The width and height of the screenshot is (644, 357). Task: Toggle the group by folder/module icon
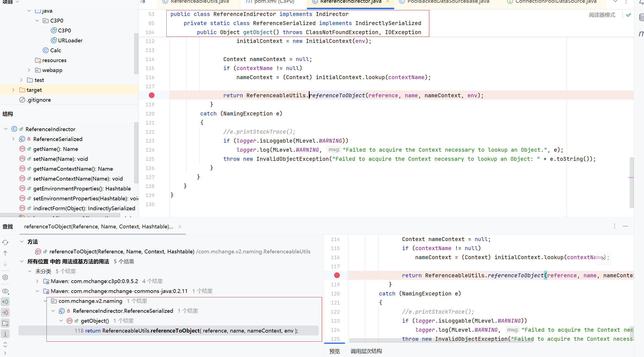pos(5,323)
